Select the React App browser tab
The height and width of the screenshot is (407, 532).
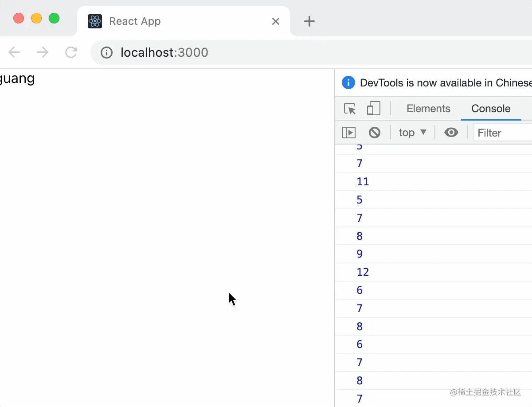pyautogui.click(x=177, y=21)
